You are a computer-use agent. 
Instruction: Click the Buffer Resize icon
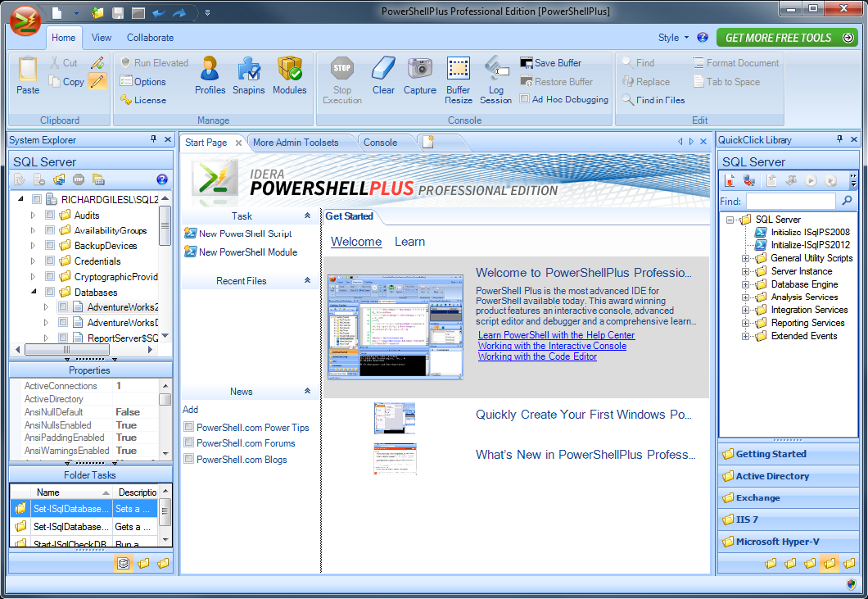point(459,68)
